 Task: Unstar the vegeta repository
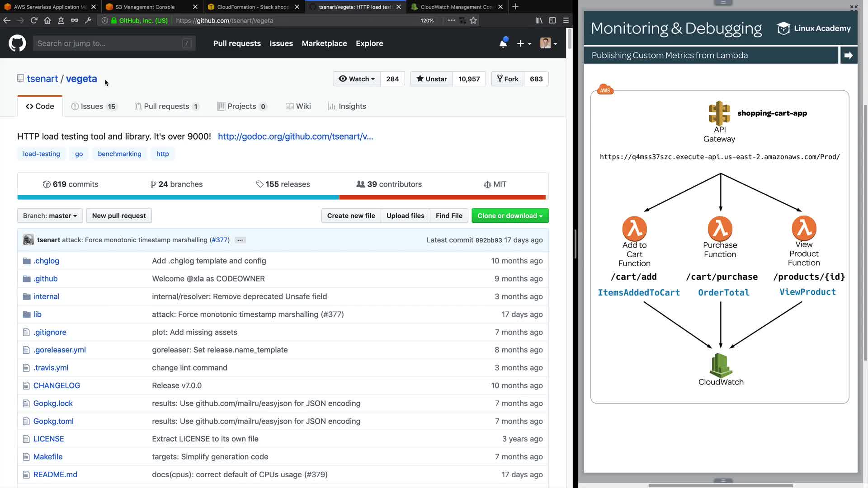pyautogui.click(x=431, y=79)
